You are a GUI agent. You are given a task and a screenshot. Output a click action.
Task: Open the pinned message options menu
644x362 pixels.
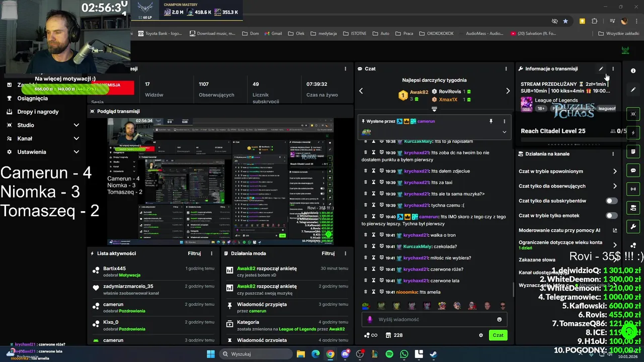point(504,121)
